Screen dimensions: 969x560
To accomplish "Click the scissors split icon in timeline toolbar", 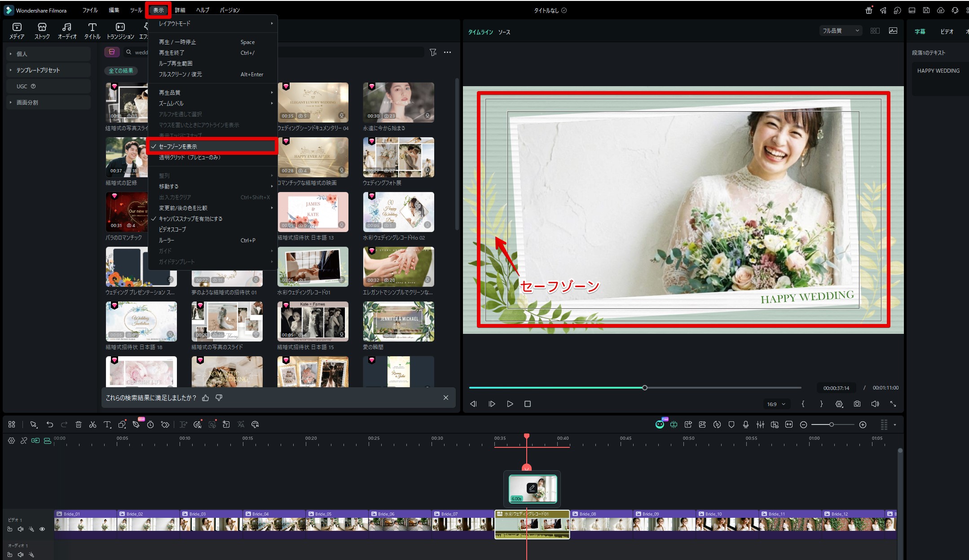I will click(93, 424).
